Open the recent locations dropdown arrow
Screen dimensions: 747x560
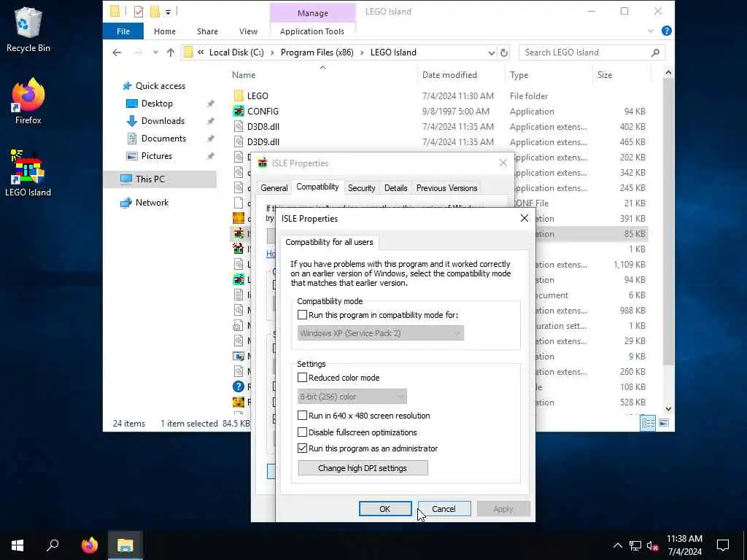pyautogui.click(x=155, y=52)
